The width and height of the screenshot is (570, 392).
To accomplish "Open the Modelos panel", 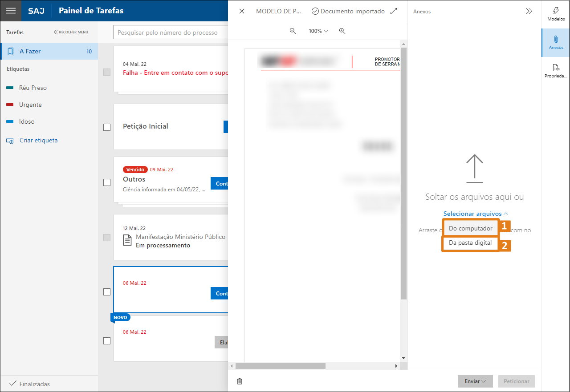I will (556, 14).
